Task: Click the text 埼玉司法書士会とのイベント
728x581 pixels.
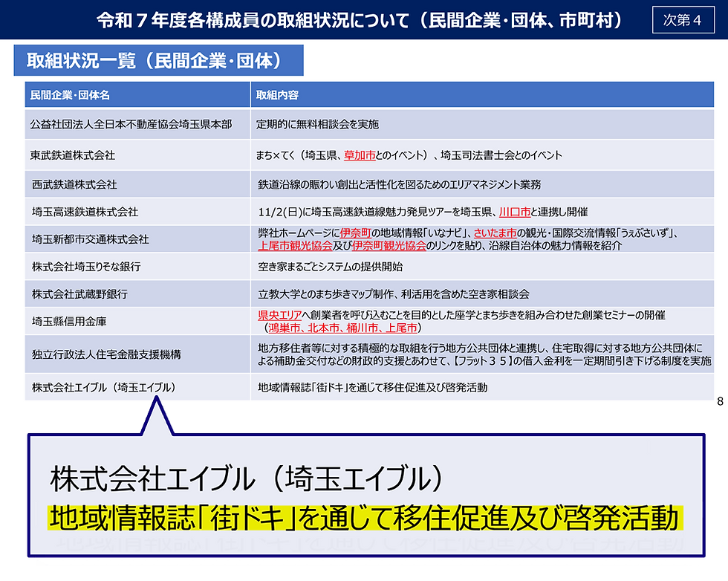Action: click(x=501, y=155)
